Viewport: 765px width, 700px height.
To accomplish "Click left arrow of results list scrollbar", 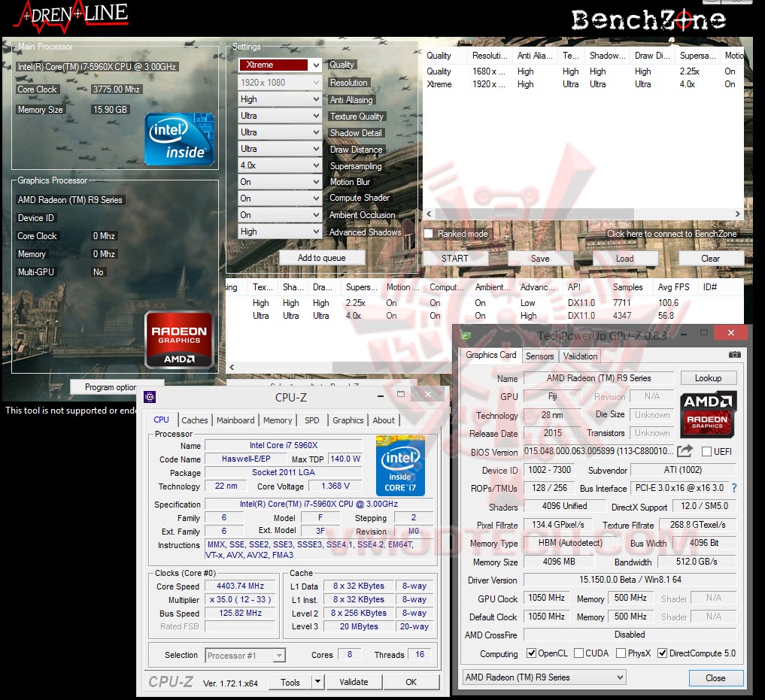I will (232, 367).
